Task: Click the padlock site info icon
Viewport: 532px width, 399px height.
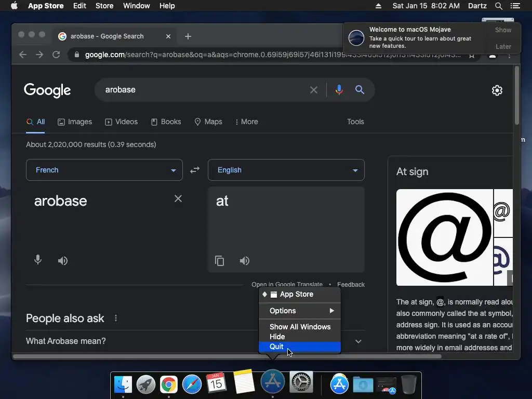Action: (x=77, y=55)
